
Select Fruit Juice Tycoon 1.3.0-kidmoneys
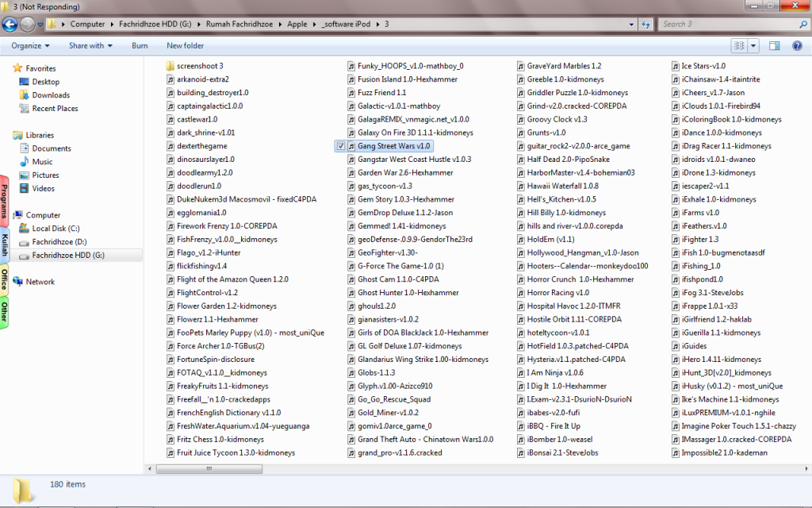(x=236, y=452)
